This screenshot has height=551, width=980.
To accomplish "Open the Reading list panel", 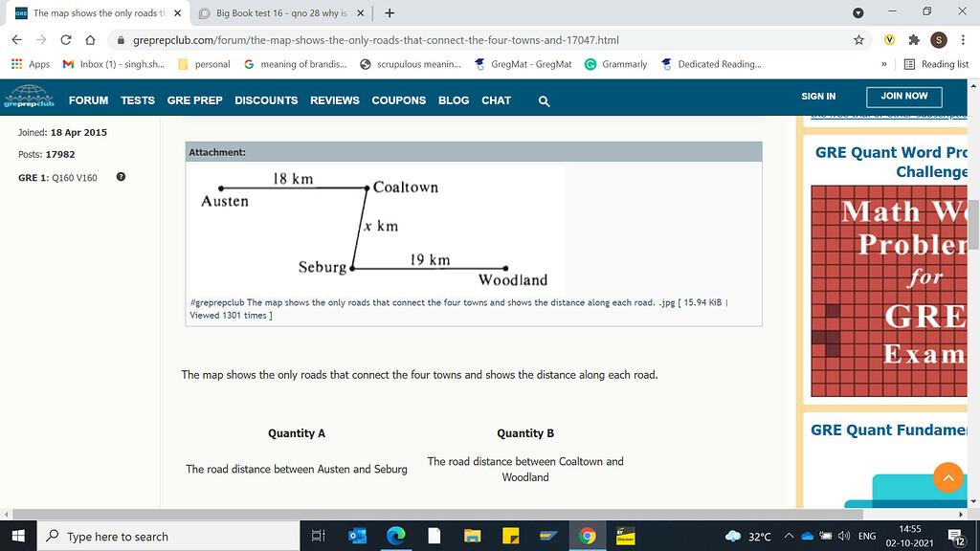I will click(x=936, y=64).
